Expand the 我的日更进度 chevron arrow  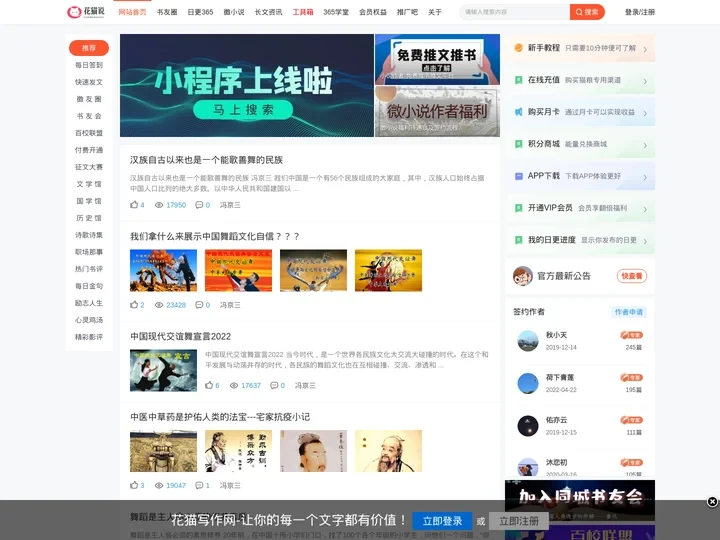point(645,241)
